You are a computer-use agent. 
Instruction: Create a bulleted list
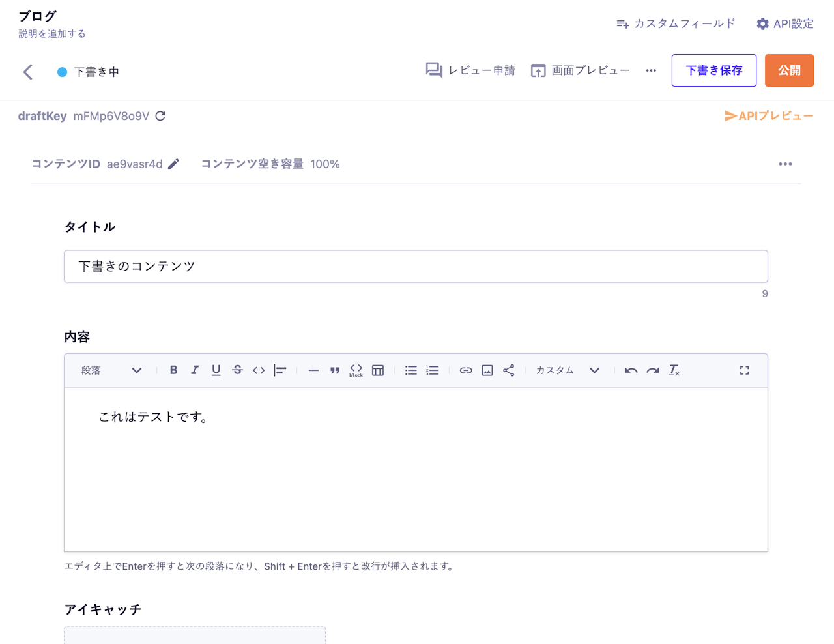(x=410, y=370)
